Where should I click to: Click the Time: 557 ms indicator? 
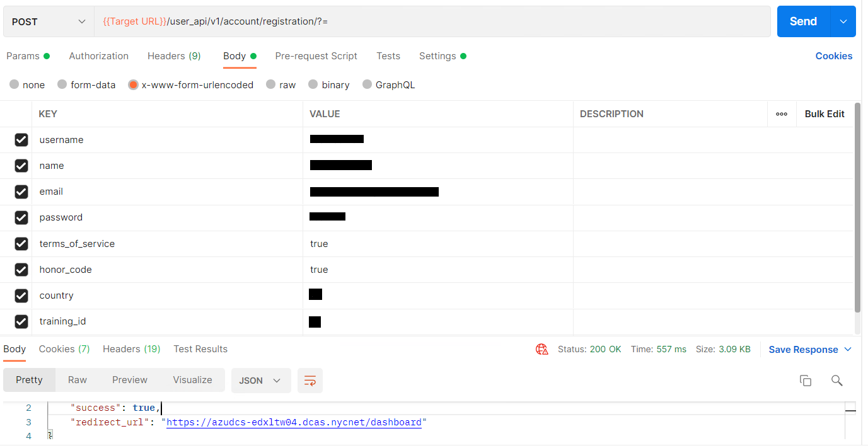pyautogui.click(x=659, y=349)
